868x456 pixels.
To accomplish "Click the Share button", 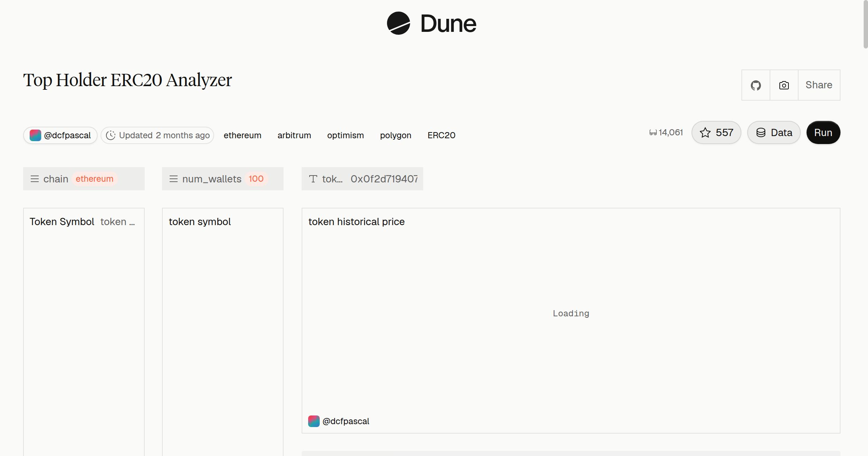I will coord(819,85).
